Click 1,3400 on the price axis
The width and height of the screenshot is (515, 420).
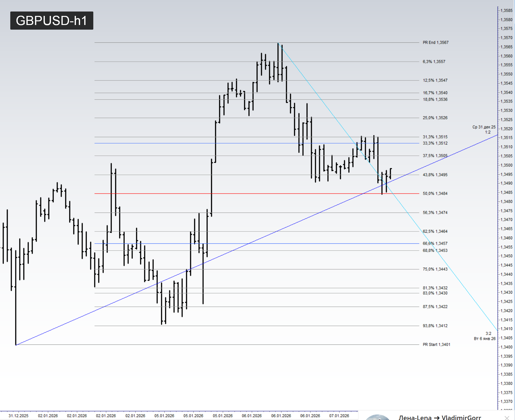click(x=506, y=347)
